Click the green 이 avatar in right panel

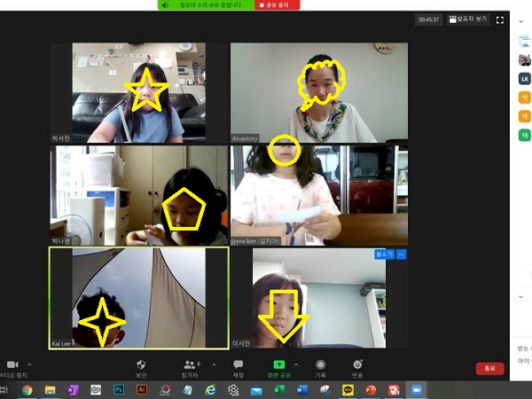click(525, 136)
